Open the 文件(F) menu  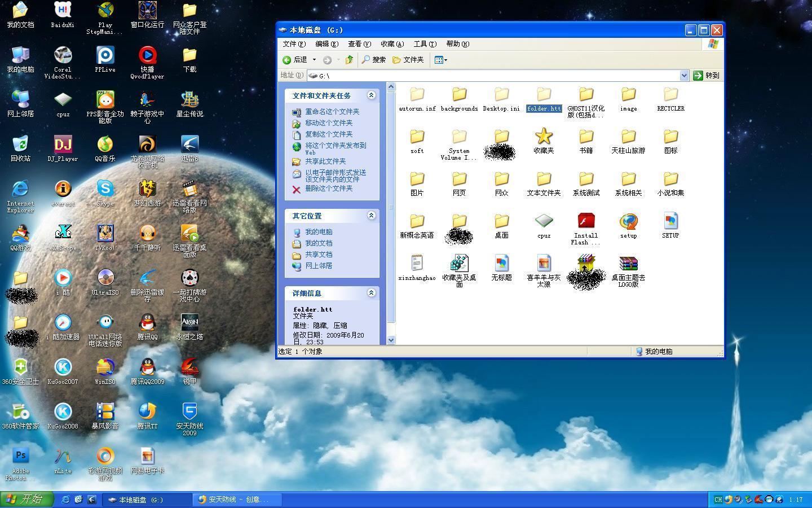click(x=294, y=44)
